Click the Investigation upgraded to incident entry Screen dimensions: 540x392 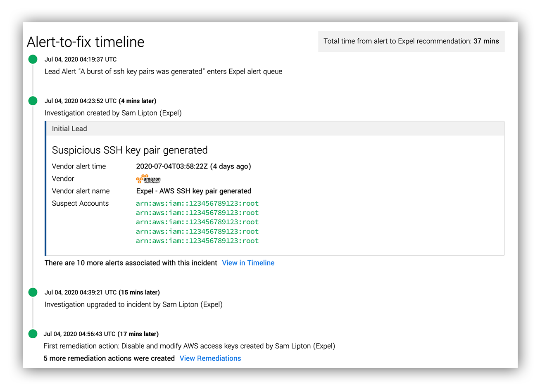133,304
